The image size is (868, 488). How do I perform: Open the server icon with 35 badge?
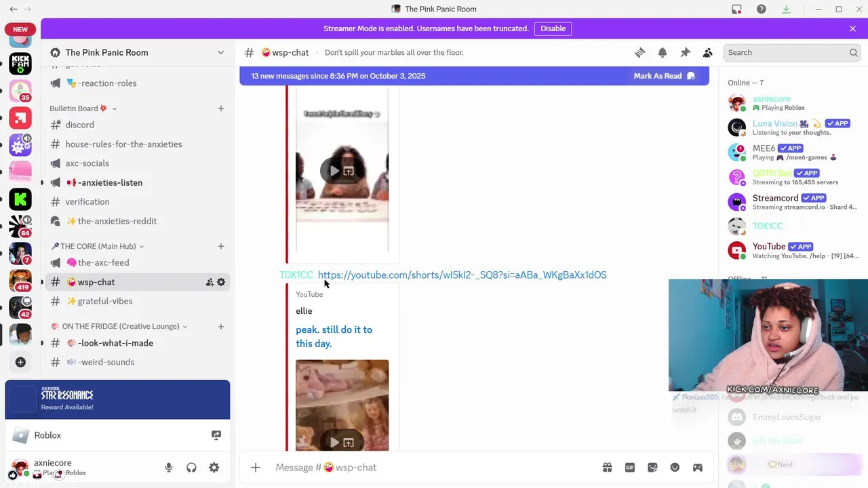pos(20,91)
